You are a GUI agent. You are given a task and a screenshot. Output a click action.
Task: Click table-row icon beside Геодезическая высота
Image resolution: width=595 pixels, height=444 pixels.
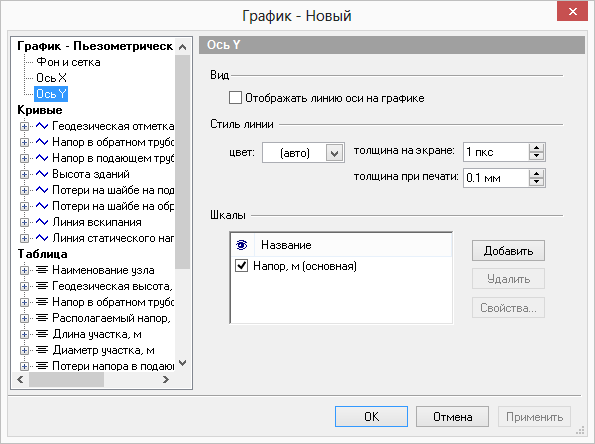[42, 286]
